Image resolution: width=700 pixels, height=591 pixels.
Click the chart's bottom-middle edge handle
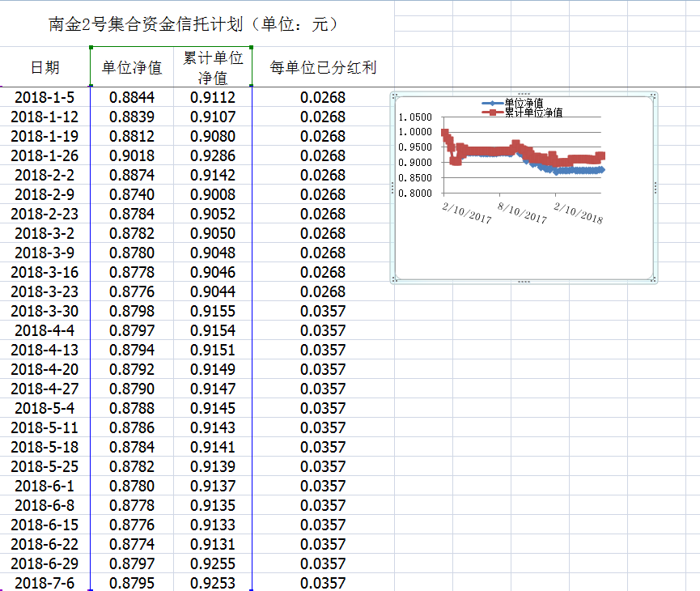click(x=524, y=282)
